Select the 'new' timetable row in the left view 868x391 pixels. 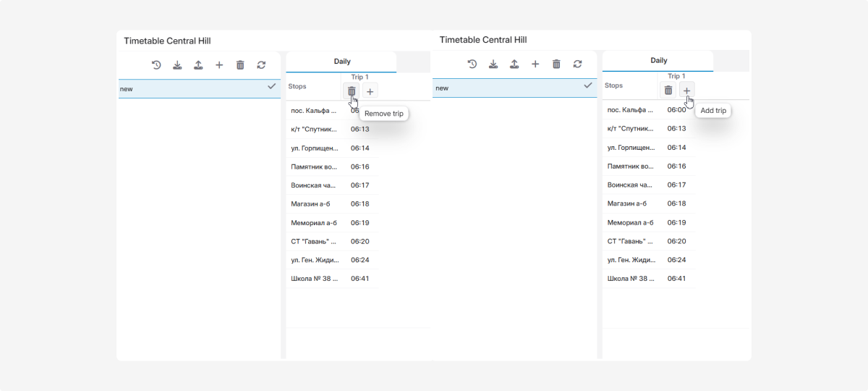(188, 89)
